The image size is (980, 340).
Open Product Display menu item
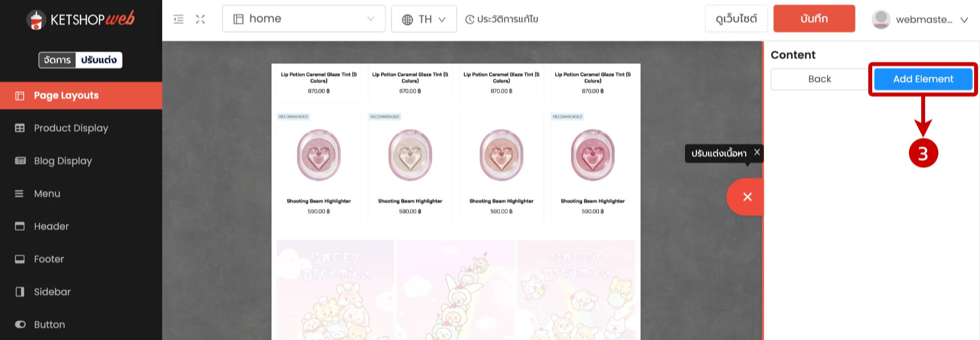[x=71, y=128]
